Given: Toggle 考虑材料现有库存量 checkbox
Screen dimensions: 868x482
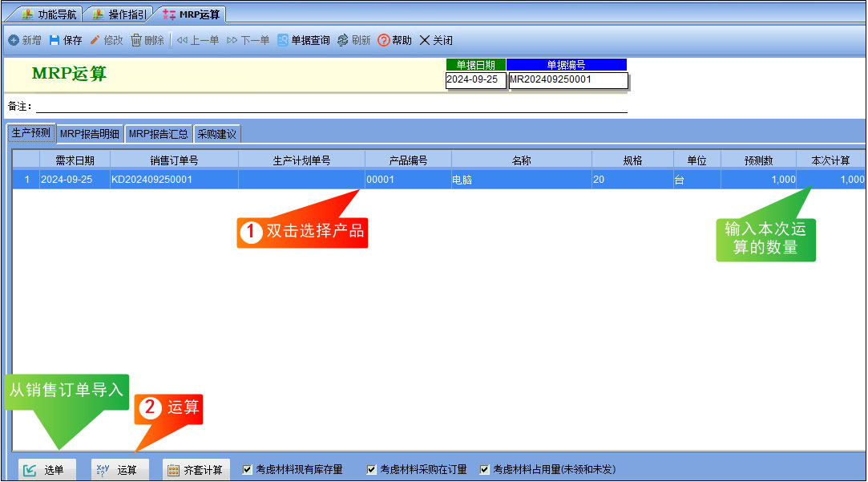Looking at the screenshot, I should coord(248,470).
